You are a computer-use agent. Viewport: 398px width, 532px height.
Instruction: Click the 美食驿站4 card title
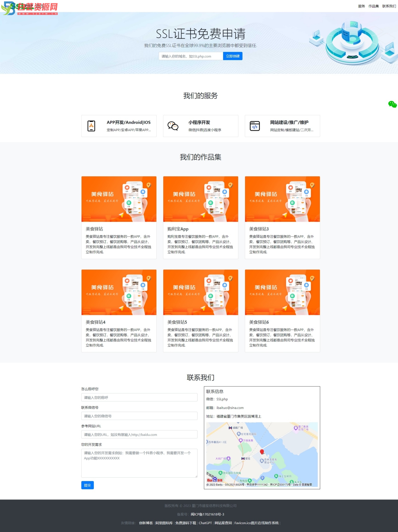(95, 322)
